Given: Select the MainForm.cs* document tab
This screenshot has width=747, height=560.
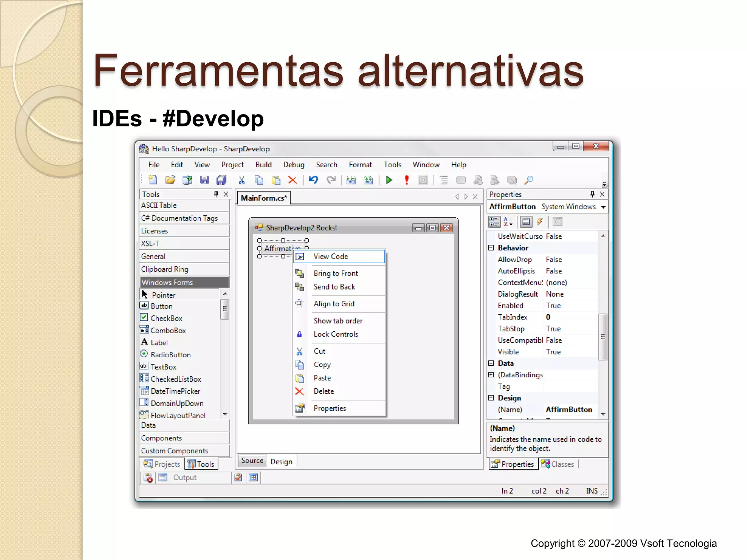Looking at the screenshot, I should [264, 198].
